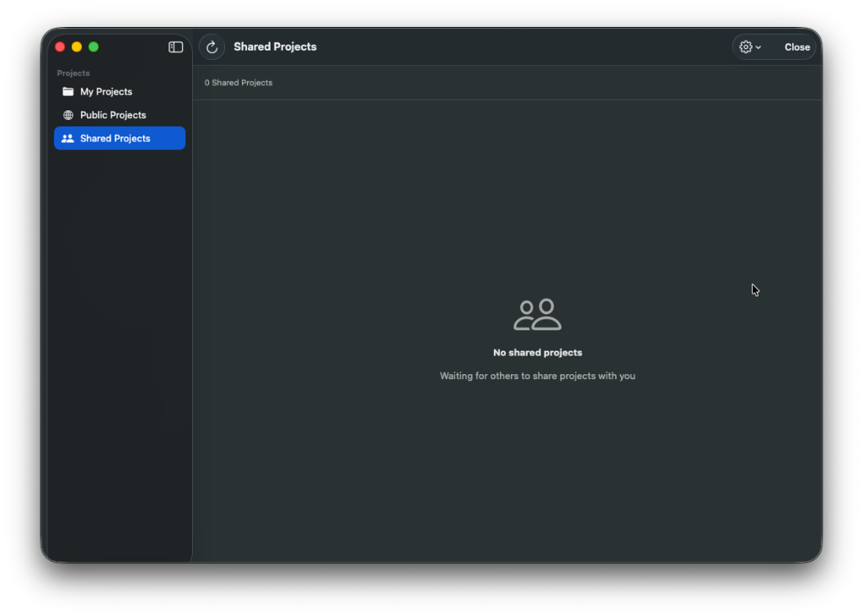The image size is (863, 616).
Task: Click the folder icon beside My Projects
Action: 67,91
